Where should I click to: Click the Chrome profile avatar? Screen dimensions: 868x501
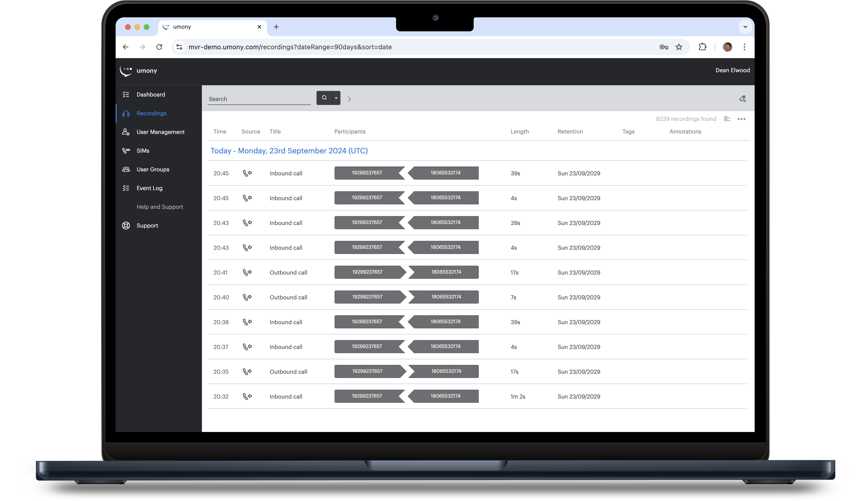(x=727, y=47)
